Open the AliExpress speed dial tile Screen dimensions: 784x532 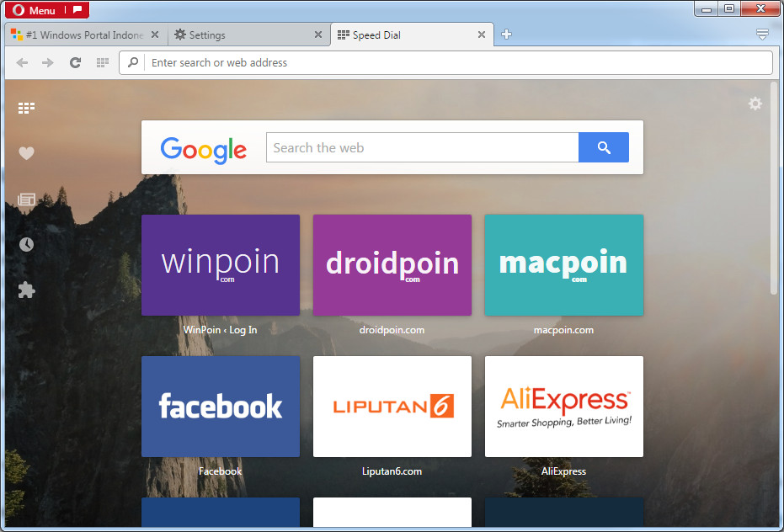(564, 407)
